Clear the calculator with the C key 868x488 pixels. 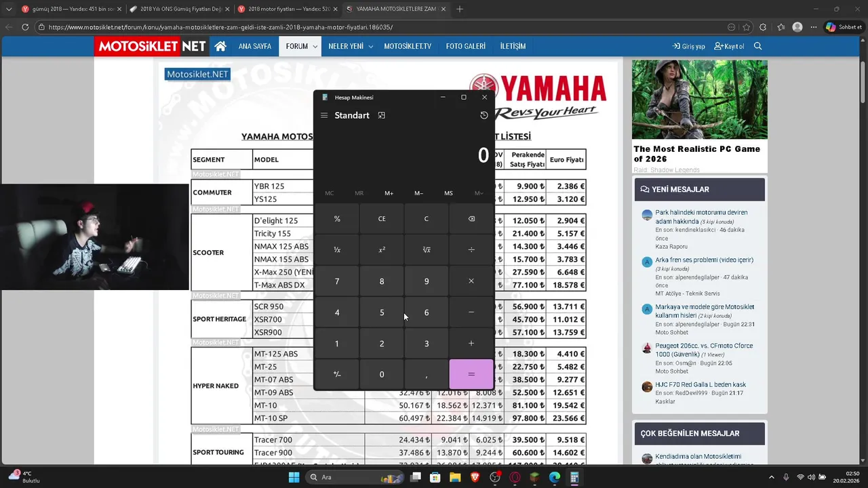pos(427,219)
